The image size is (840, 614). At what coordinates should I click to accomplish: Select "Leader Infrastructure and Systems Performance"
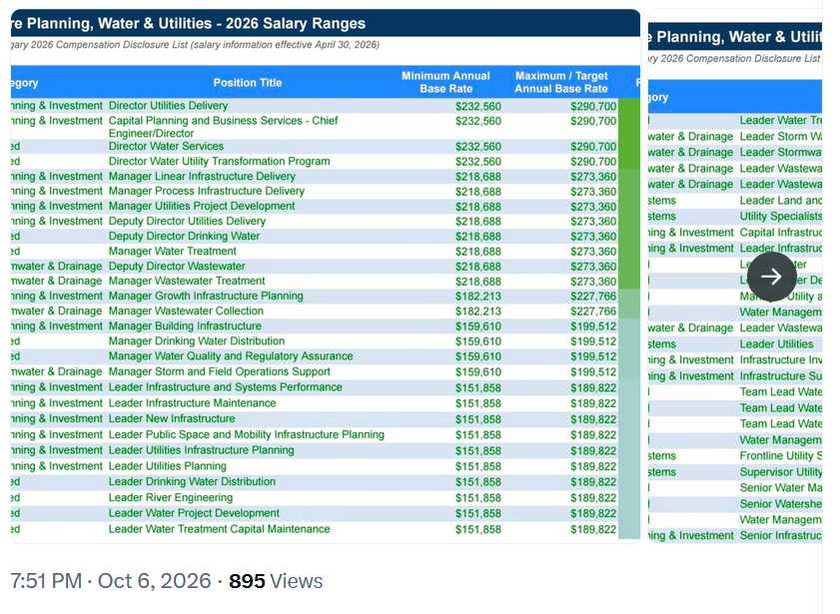226,387
